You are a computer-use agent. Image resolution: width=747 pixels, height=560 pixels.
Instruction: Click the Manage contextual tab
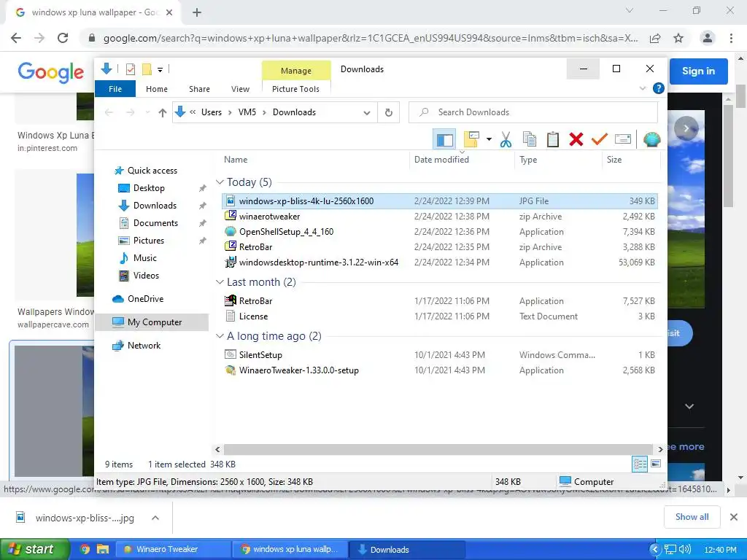point(296,71)
